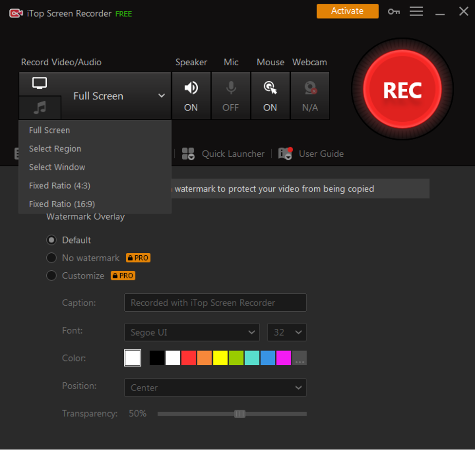Select the Default watermark radio button
476x450 pixels.
tap(51, 240)
